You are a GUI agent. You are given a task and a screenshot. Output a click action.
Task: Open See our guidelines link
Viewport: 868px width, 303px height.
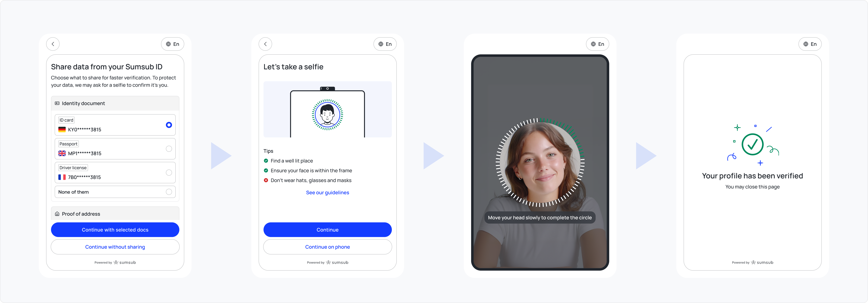tap(327, 192)
